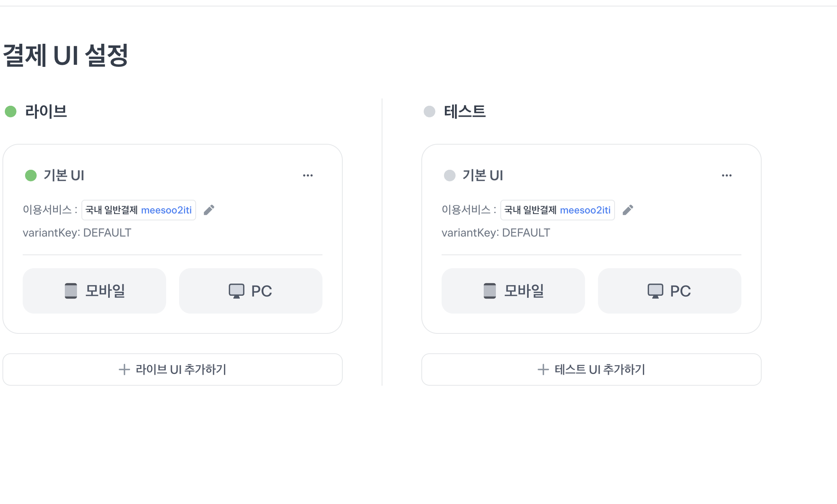Click the 기본 UI title in live card
Viewport: 837px width, 504px height.
[64, 175]
